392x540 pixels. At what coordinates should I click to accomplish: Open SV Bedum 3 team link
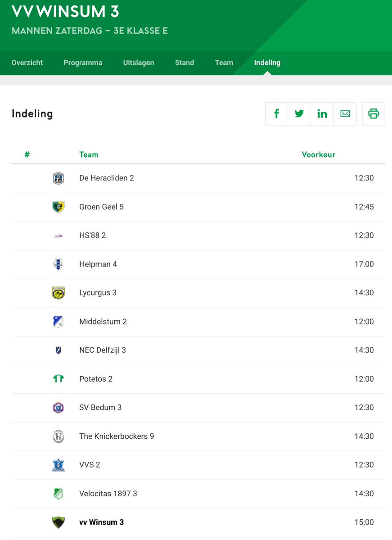pyautogui.click(x=100, y=408)
